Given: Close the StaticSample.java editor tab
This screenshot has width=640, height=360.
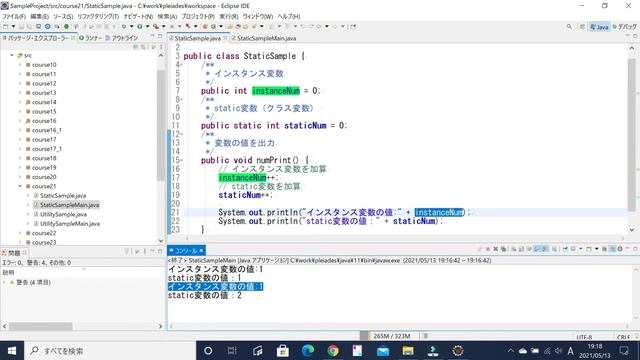Looking at the screenshot, I should 225,38.
